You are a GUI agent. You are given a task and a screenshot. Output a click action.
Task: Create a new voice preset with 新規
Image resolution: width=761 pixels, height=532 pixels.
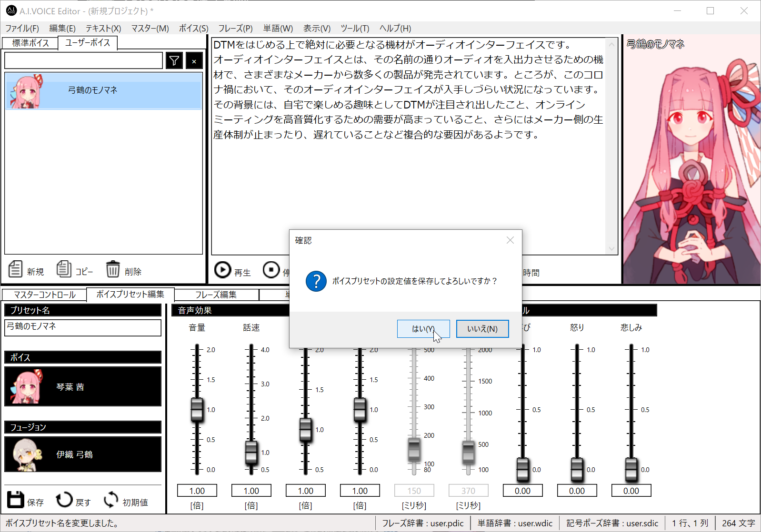(x=26, y=270)
